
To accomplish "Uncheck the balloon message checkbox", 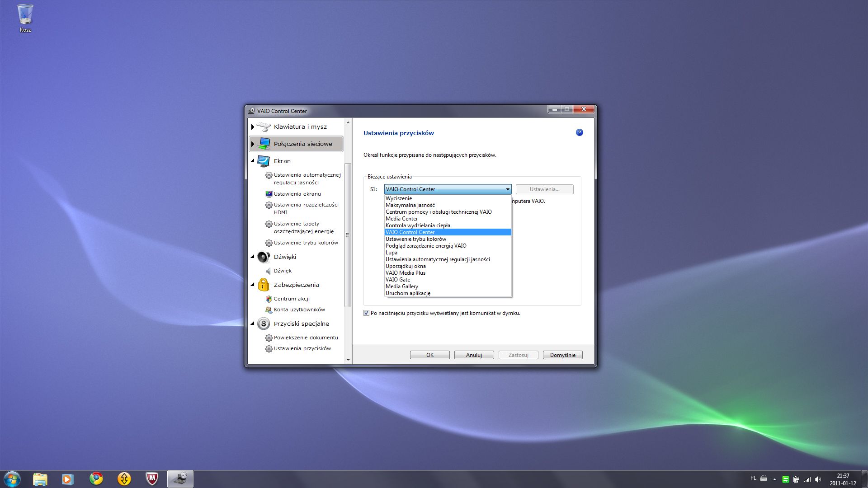I will point(366,313).
